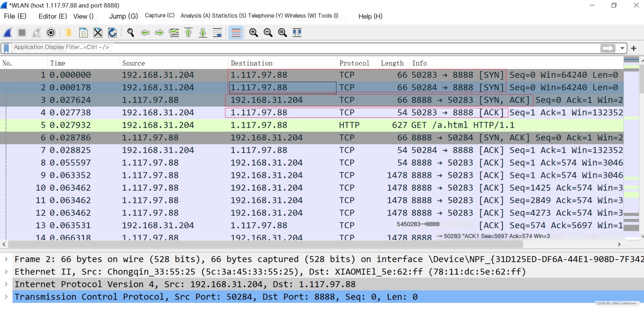Select packet 6 at time 0.028786
Image resolution: width=644 pixels, height=311 pixels.
[x=312, y=138]
